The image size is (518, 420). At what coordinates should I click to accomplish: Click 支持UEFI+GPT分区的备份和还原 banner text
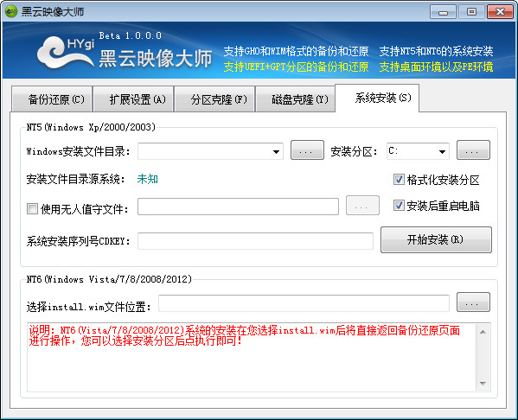296,67
